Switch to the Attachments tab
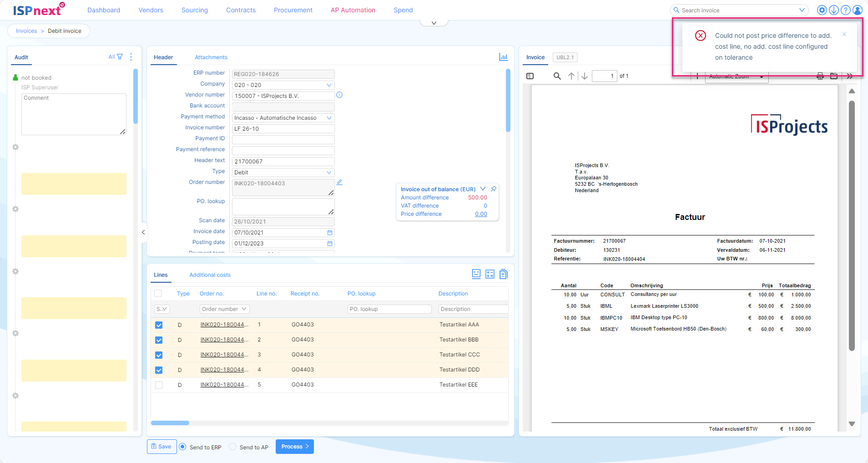Screen dimensions: 868x463 [x=211, y=57]
